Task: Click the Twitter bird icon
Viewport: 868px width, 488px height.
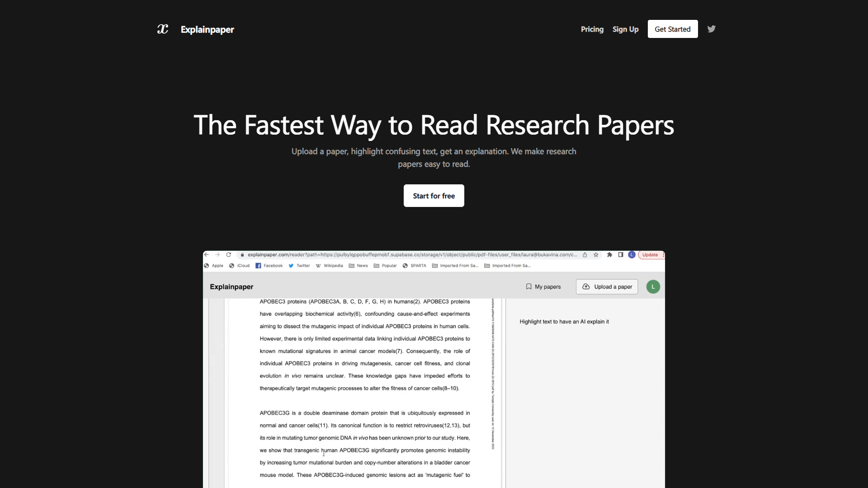Action: point(711,28)
